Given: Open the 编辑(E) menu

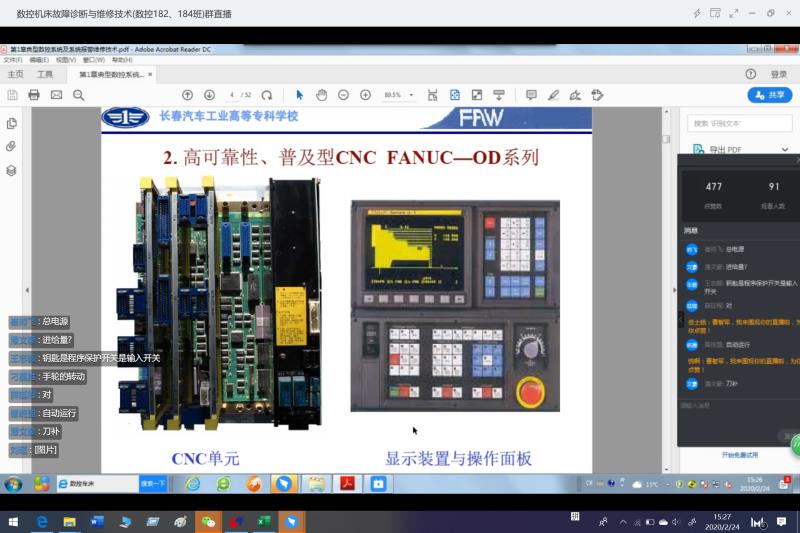Looking at the screenshot, I should tap(39, 60).
